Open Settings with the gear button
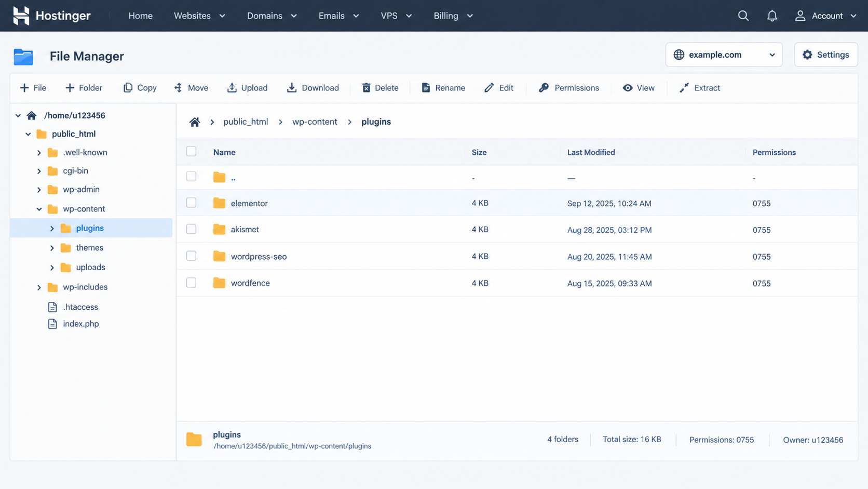Image resolution: width=868 pixels, height=489 pixels. [x=826, y=55]
